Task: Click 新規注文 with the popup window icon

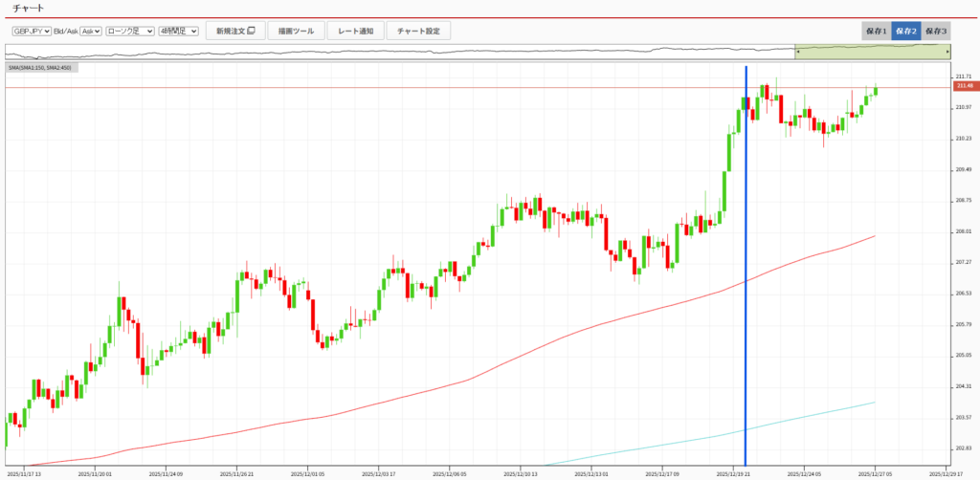Action: 234,32
